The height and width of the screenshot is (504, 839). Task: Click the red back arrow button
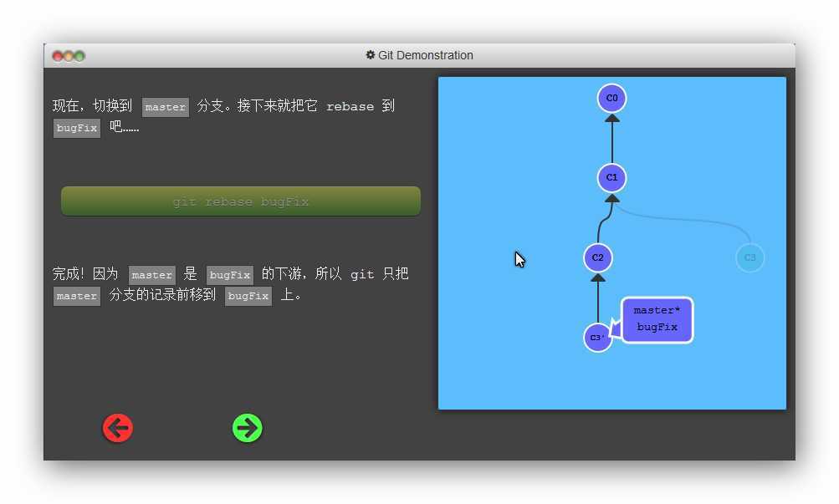tap(118, 428)
